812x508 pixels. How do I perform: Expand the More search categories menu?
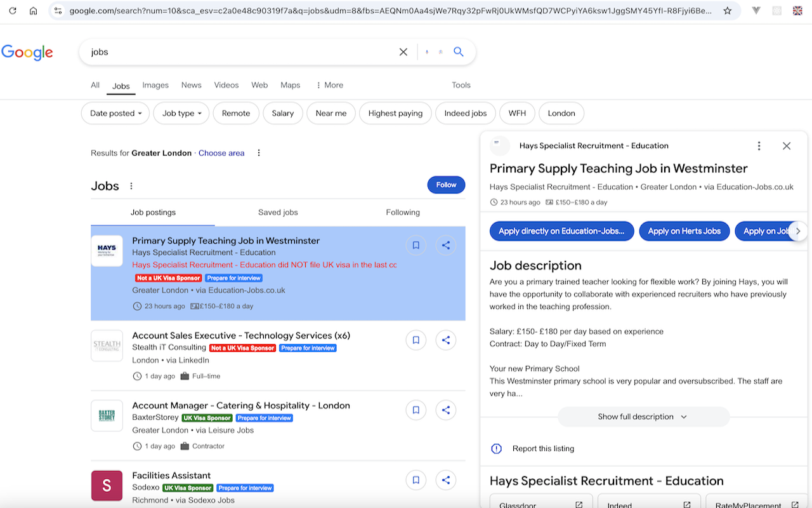tap(329, 85)
